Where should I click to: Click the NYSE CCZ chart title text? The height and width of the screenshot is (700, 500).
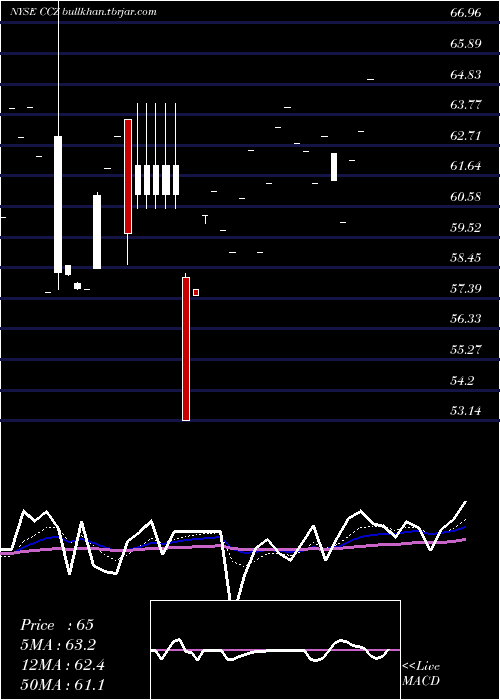(x=83, y=12)
